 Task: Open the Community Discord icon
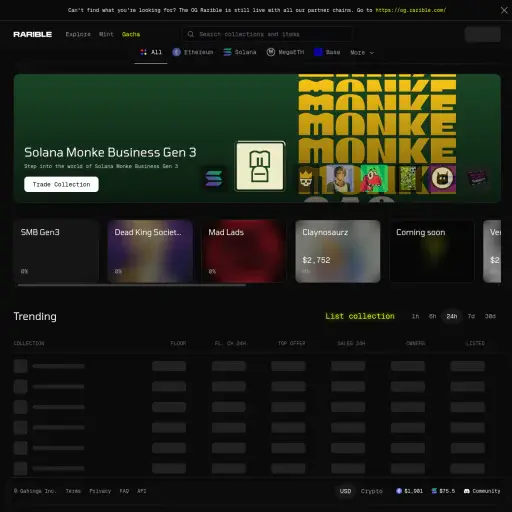tap(467, 491)
